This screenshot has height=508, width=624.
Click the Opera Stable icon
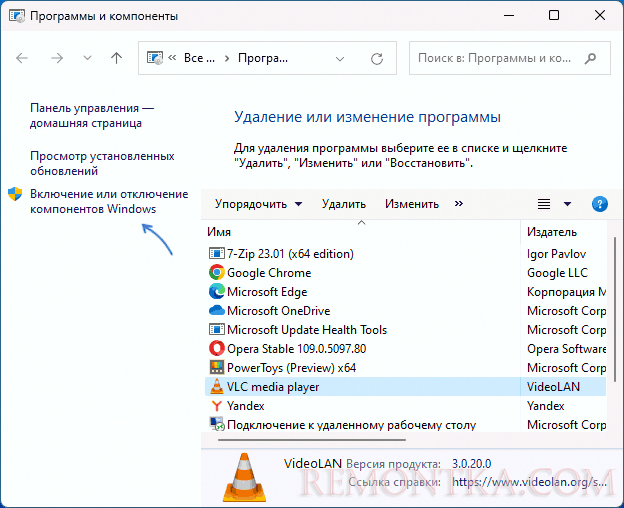(x=216, y=348)
